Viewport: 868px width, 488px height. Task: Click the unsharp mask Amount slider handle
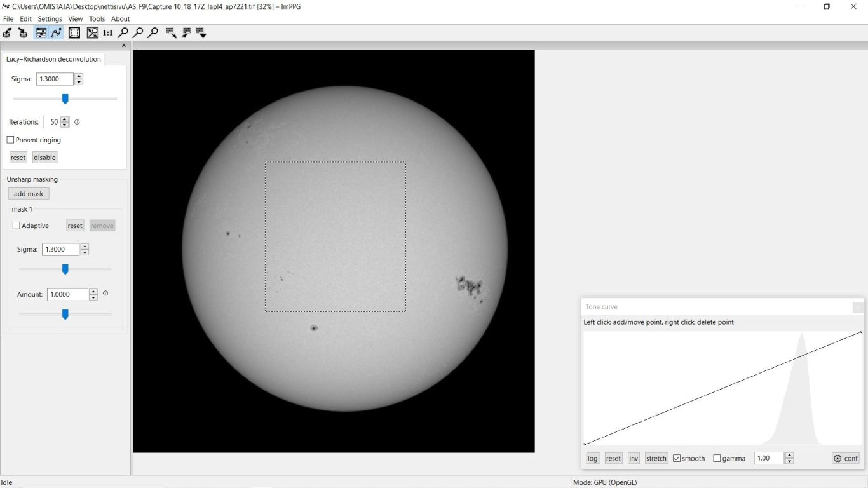(65, 315)
